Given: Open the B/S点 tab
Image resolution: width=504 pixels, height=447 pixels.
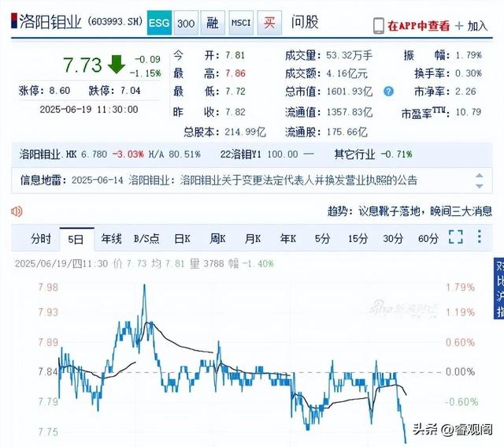Looking at the screenshot, I should pyautogui.click(x=146, y=239).
